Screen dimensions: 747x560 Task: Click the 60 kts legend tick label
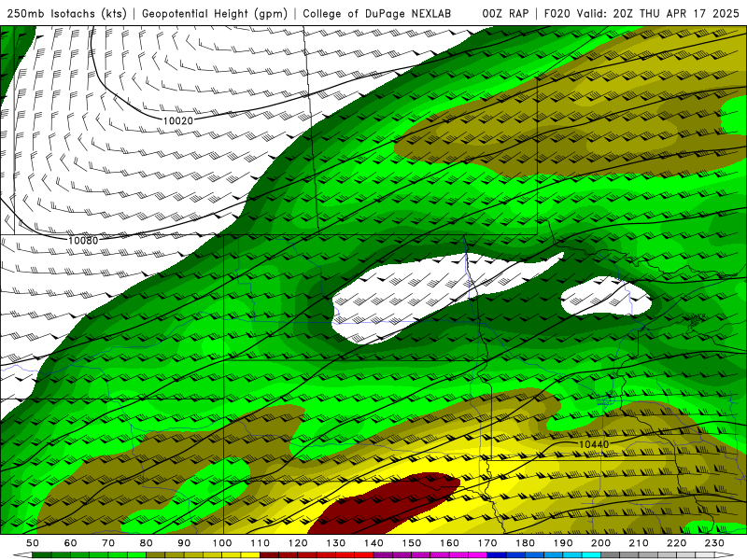click(71, 543)
